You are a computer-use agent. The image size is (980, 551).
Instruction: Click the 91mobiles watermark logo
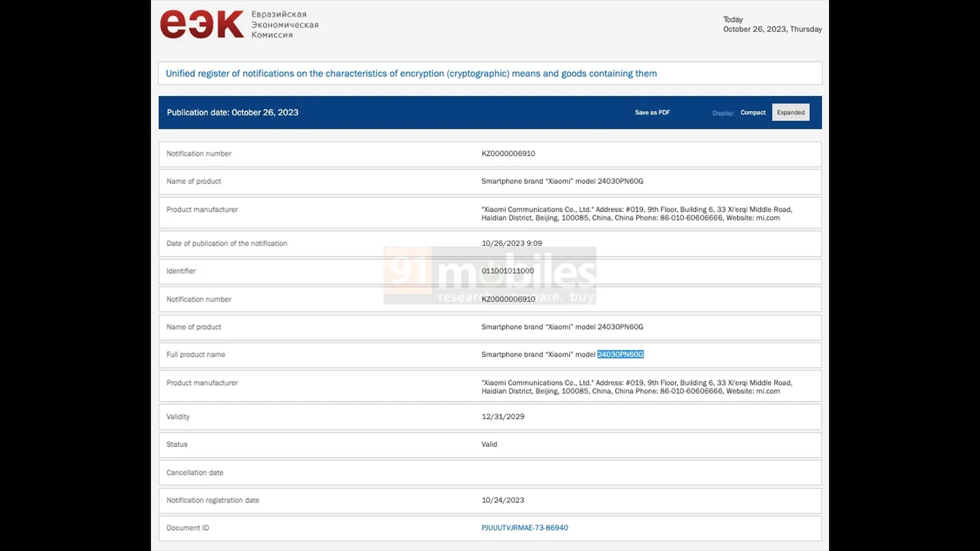coord(489,275)
